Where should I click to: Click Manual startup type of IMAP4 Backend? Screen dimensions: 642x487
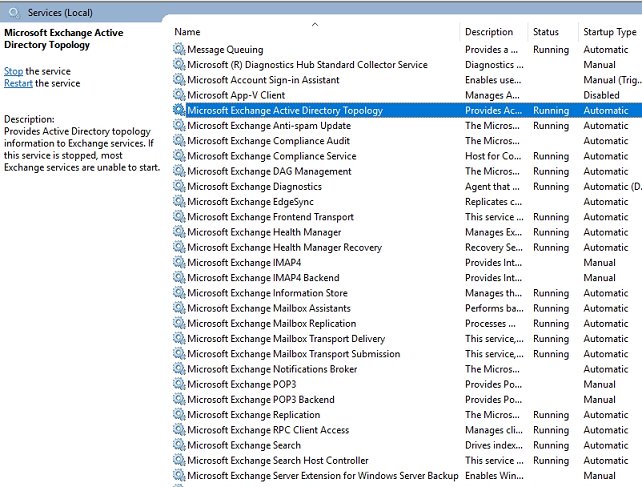coord(599,278)
